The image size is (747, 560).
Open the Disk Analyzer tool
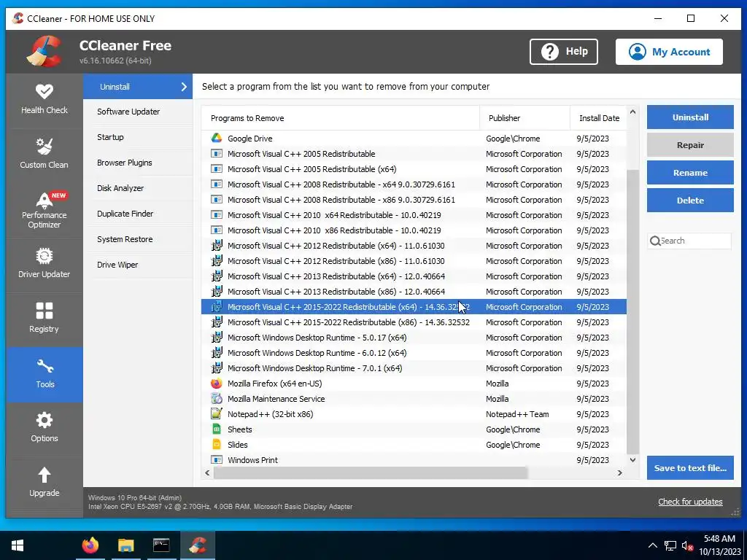(x=138, y=188)
